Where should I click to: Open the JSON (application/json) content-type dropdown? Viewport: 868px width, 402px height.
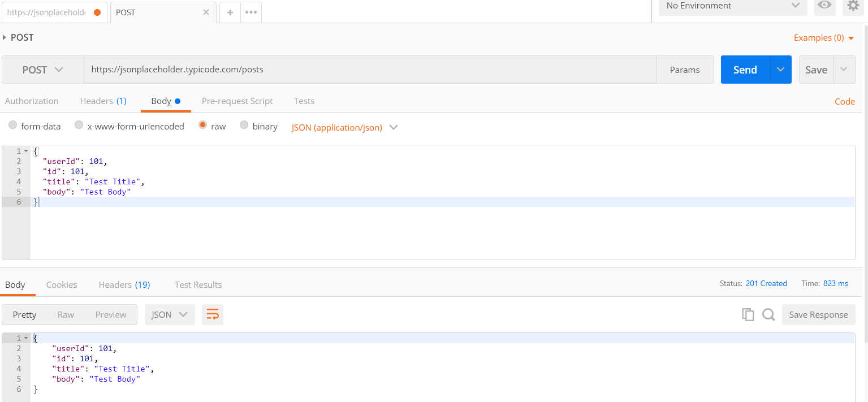pos(344,127)
